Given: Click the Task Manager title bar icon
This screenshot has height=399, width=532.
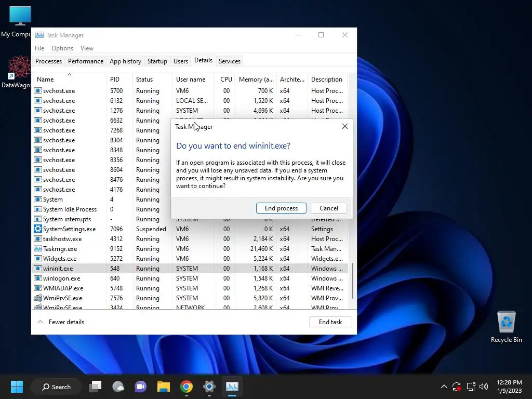Looking at the screenshot, I should click(39, 35).
